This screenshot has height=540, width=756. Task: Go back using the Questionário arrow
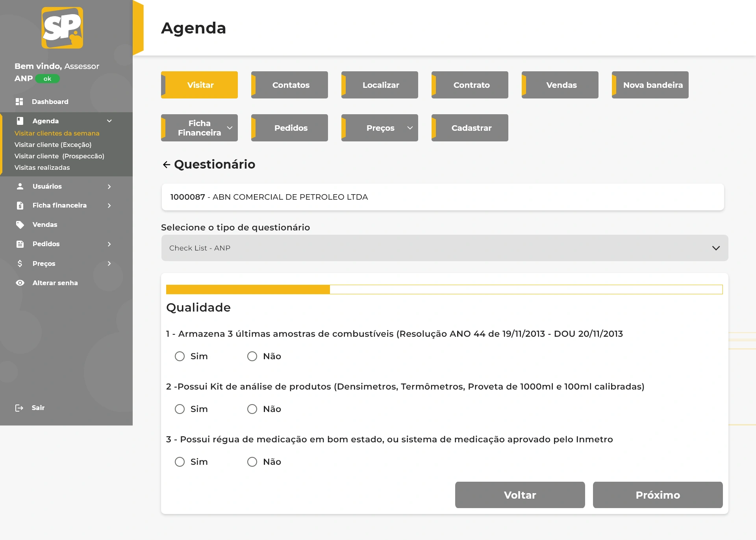coord(167,165)
